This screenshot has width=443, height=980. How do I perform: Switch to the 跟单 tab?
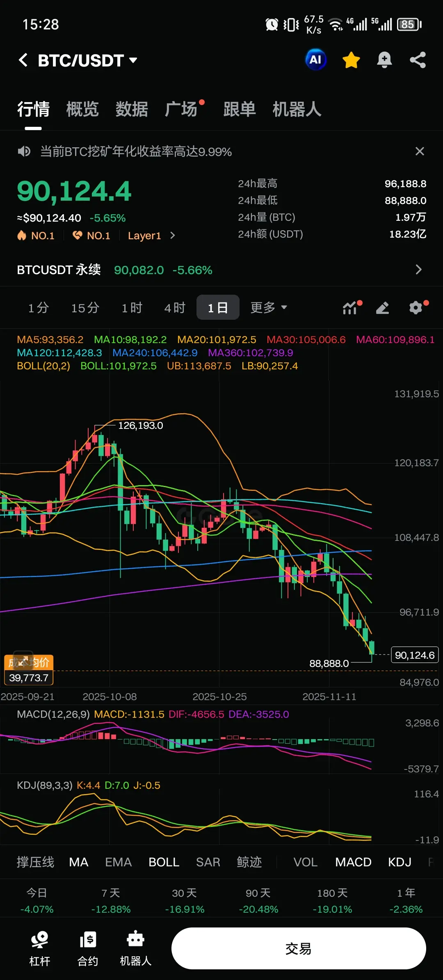[240, 110]
